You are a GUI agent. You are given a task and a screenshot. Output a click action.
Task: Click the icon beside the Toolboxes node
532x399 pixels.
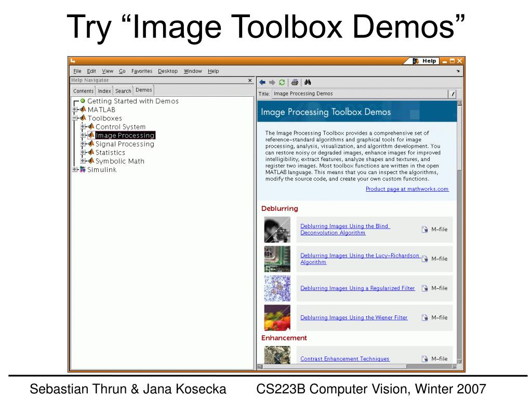click(x=83, y=118)
